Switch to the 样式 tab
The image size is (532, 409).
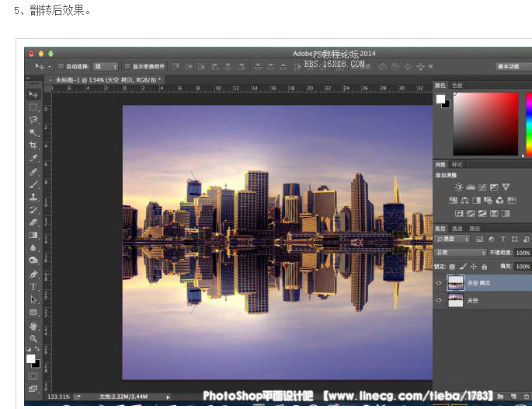457,164
